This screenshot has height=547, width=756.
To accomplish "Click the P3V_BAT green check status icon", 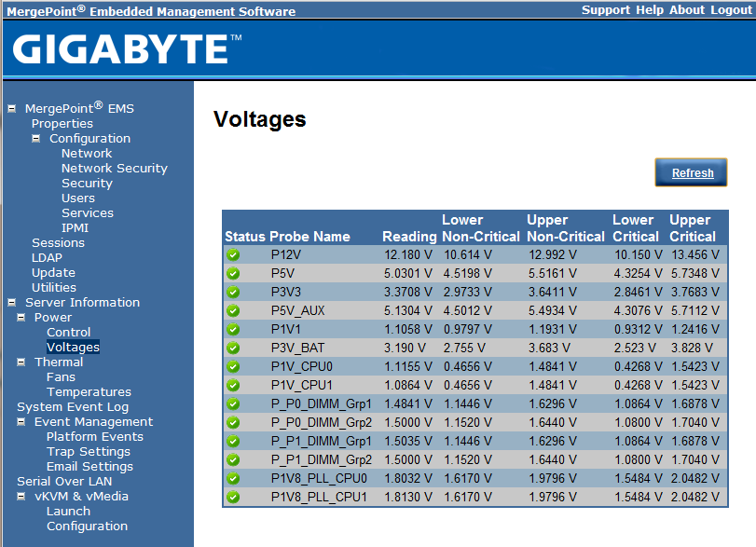I will pyautogui.click(x=233, y=348).
